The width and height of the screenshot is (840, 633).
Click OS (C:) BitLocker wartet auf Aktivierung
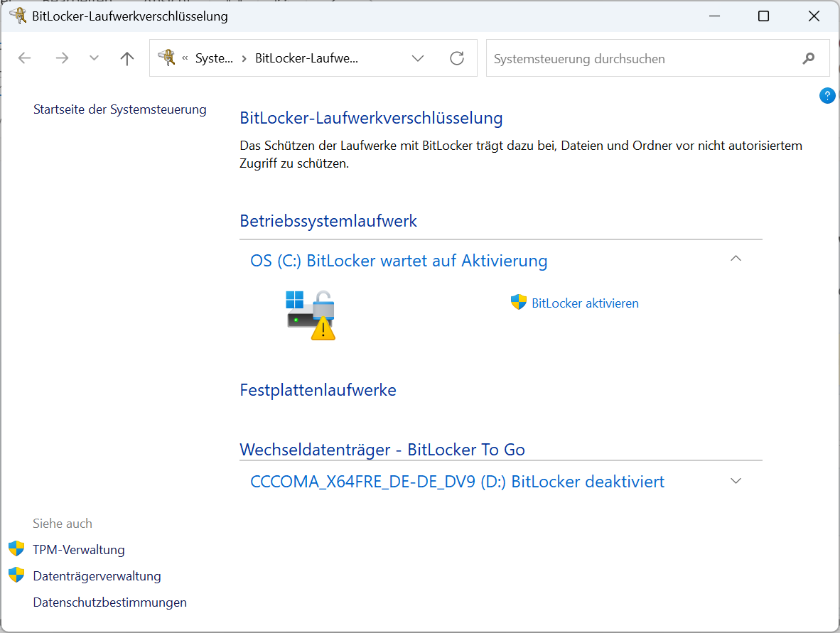click(399, 261)
